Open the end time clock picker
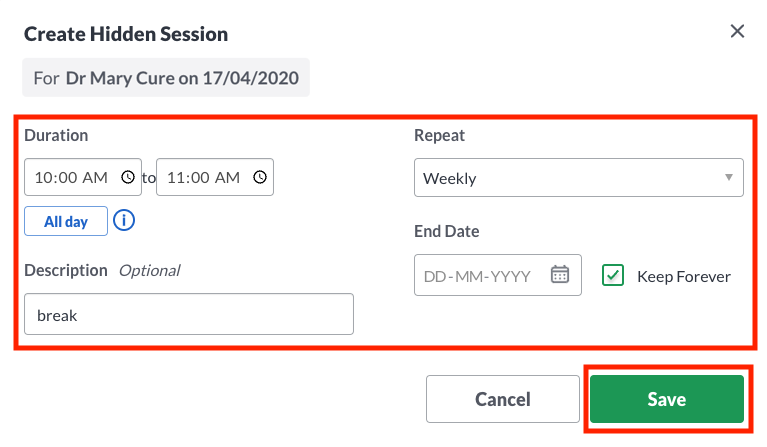 pyautogui.click(x=260, y=177)
